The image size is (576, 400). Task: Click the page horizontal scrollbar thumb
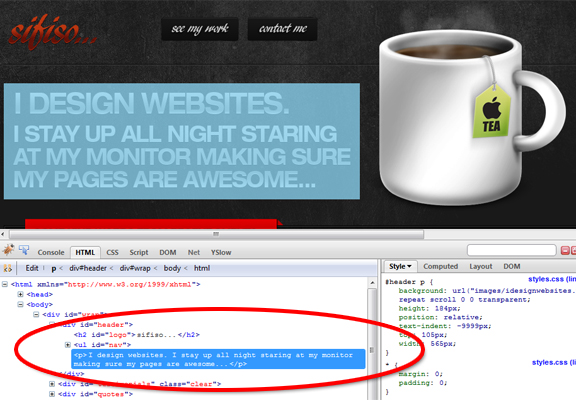point(216,234)
